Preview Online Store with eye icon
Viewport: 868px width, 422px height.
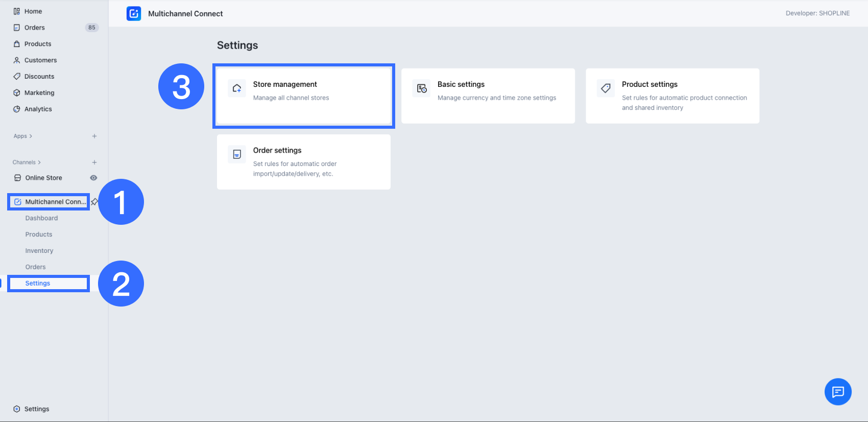pos(93,178)
